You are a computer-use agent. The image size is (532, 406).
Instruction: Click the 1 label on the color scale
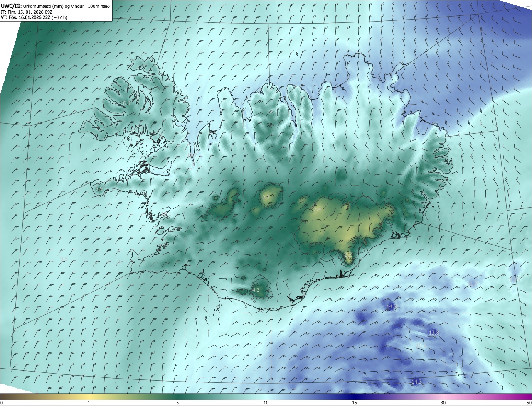click(x=89, y=403)
